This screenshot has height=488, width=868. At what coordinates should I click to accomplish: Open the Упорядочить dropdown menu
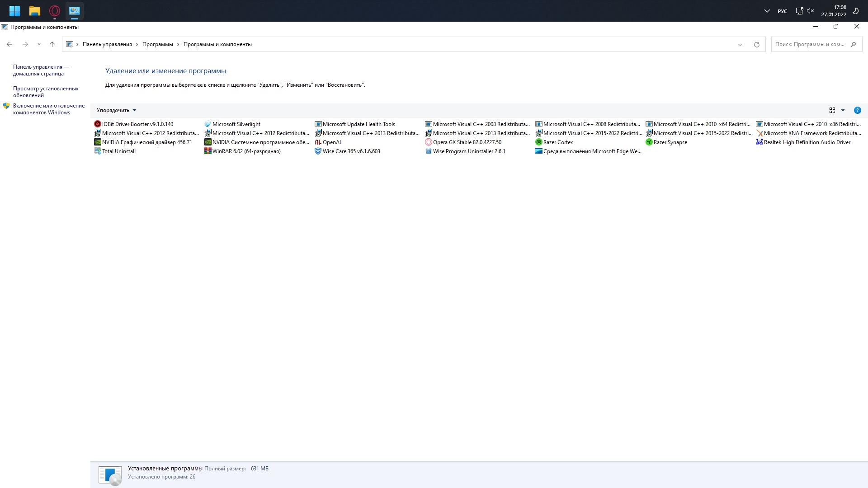[x=116, y=110]
